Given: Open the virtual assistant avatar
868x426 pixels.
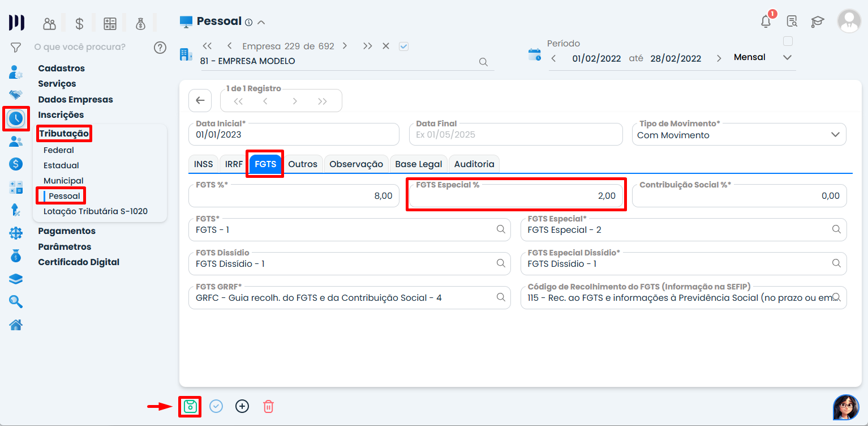Looking at the screenshot, I should (846, 407).
